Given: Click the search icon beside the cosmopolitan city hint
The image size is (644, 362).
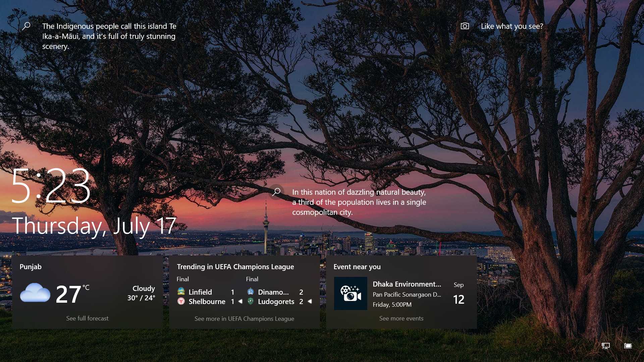Looking at the screenshot, I should tap(276, 192).
